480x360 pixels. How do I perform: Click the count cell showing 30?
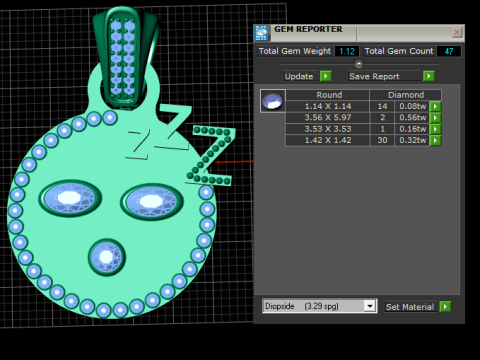tap(382, 140)
